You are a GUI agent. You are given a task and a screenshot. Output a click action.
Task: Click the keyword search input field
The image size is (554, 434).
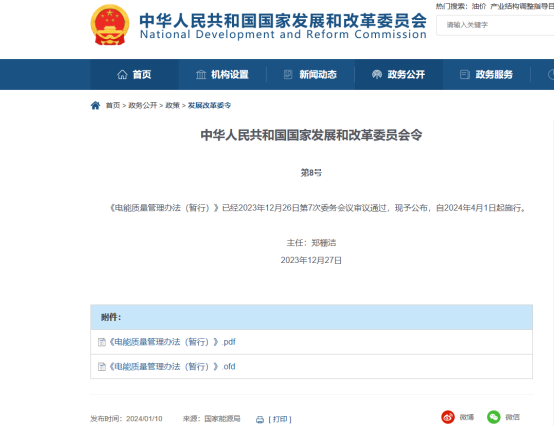pos(495,25)
